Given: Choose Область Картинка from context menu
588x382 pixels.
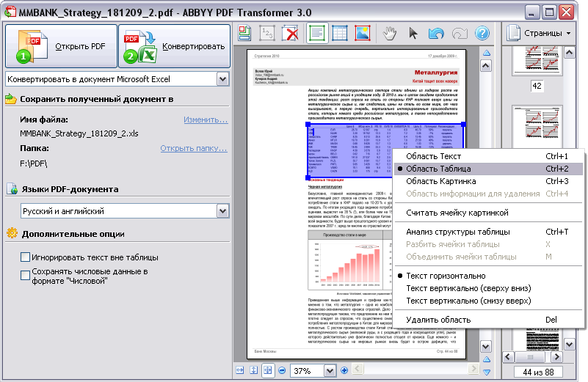Looking at the screenshot, I should point(488,181).
